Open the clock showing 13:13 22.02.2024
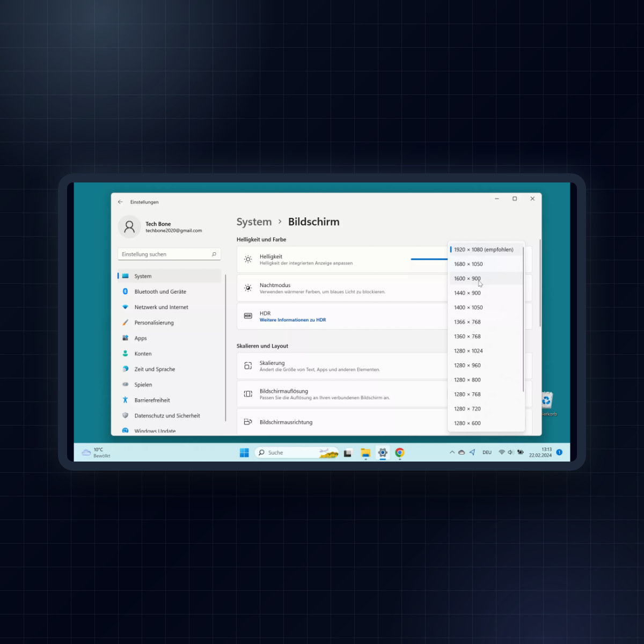Viewport: 644px width, 644px height. point(540,452)
